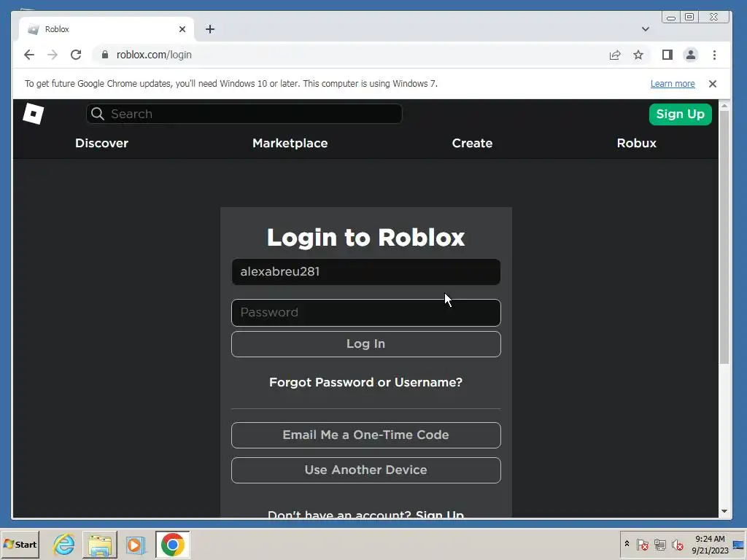This screenshot has height=560, width=747.
Task: Open a new tab with the plus icon
Action: coord(210,29)
